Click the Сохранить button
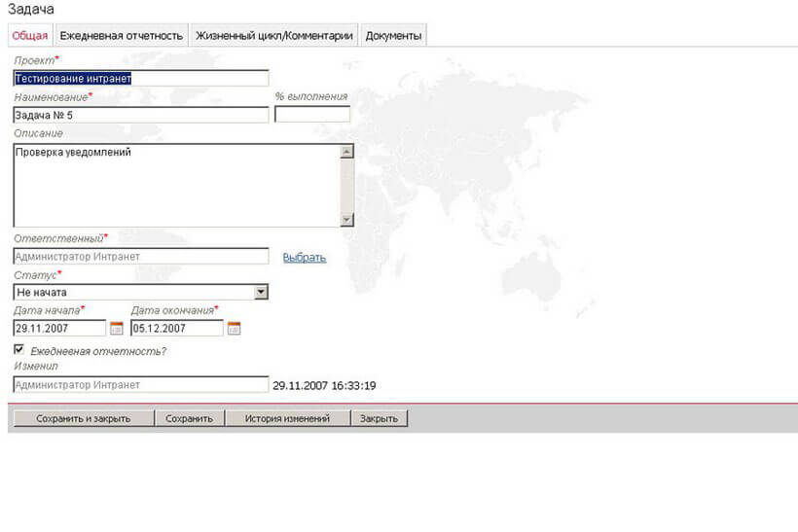This screenshot has height=532, width=798. click(x=189, y=419)
